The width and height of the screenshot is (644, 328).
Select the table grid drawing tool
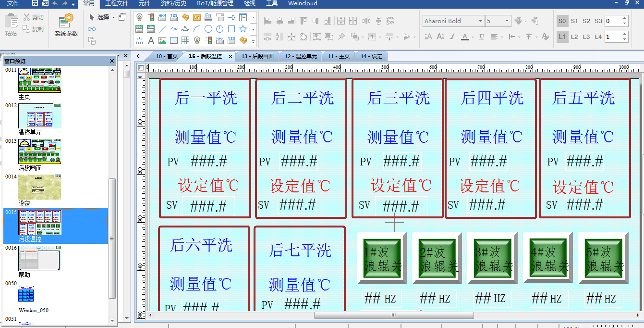tap(185, 40)
